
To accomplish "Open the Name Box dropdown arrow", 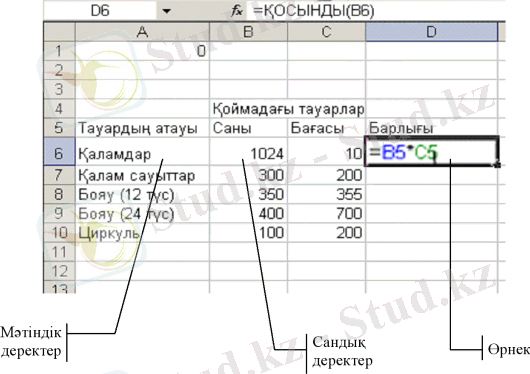I will [x=166, y=11].
